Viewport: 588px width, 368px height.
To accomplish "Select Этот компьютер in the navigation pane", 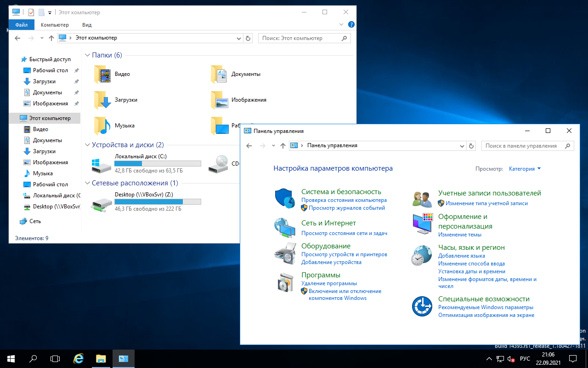I will tap(45, 118).
